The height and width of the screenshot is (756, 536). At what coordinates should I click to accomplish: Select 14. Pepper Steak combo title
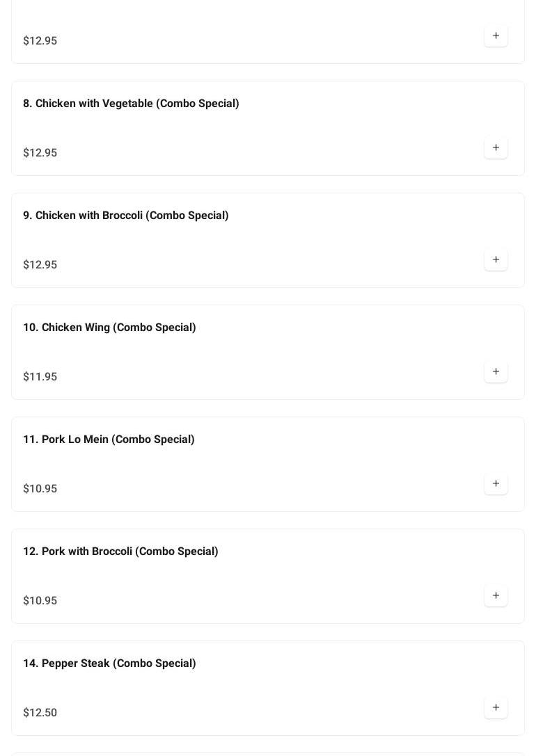tap(109, 663)
